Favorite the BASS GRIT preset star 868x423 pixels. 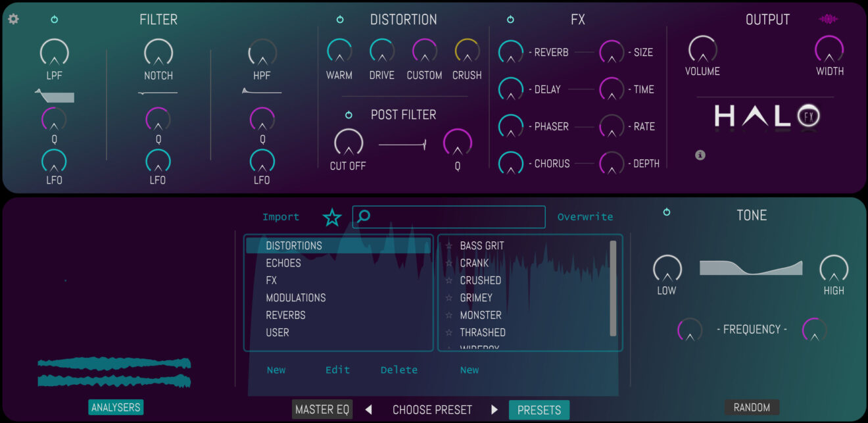(448, 245)
